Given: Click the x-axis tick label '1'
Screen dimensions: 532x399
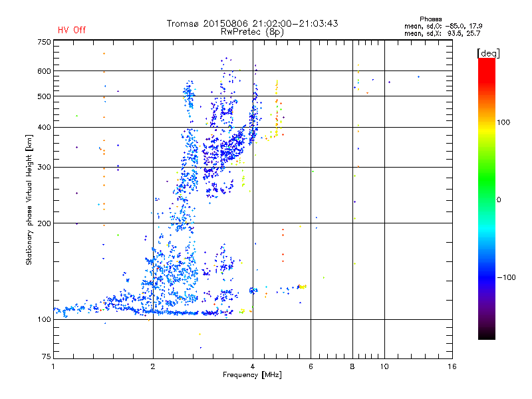Looking at the screenshot, I should click(x=53, y=366).
